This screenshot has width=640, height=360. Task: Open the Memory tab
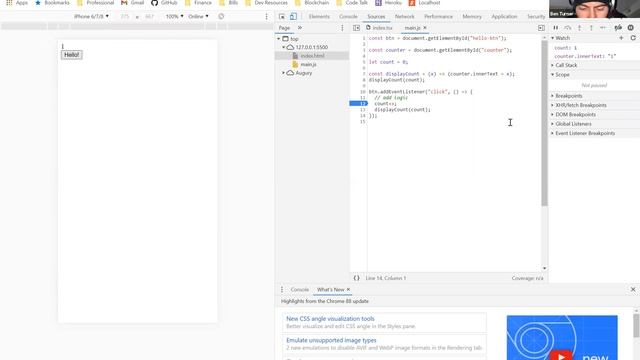point(472,16)
